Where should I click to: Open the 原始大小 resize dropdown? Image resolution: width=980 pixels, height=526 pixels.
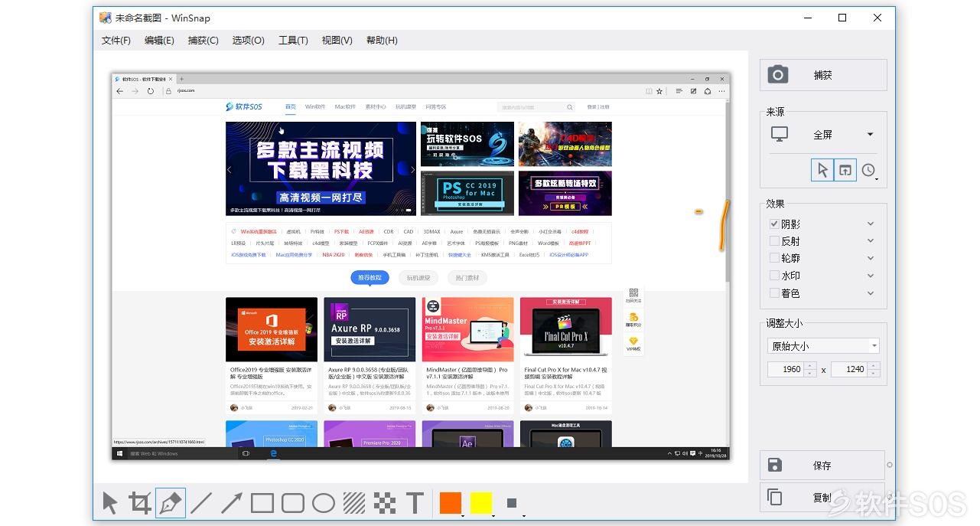(823, 346)
